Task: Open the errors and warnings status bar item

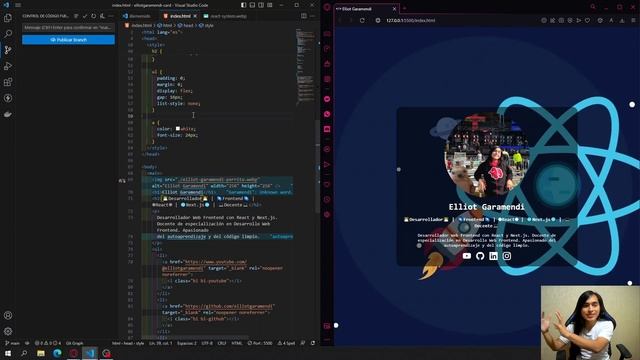Action: pos(48,343)
